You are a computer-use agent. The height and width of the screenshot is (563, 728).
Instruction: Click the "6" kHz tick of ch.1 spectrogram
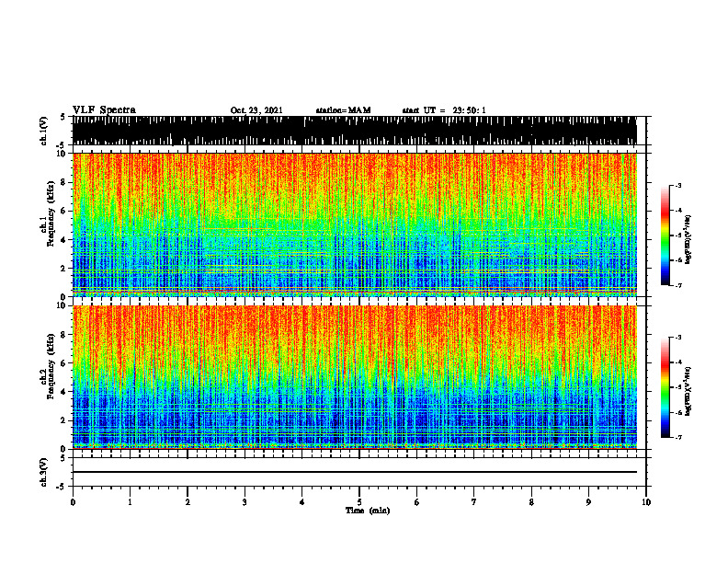[63, 211]
